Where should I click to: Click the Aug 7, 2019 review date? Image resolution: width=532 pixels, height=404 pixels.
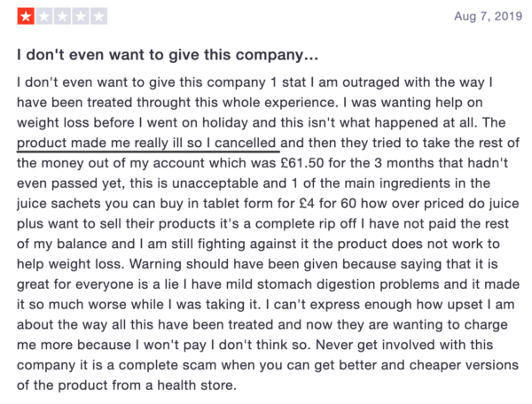click(x=488, y=16)
